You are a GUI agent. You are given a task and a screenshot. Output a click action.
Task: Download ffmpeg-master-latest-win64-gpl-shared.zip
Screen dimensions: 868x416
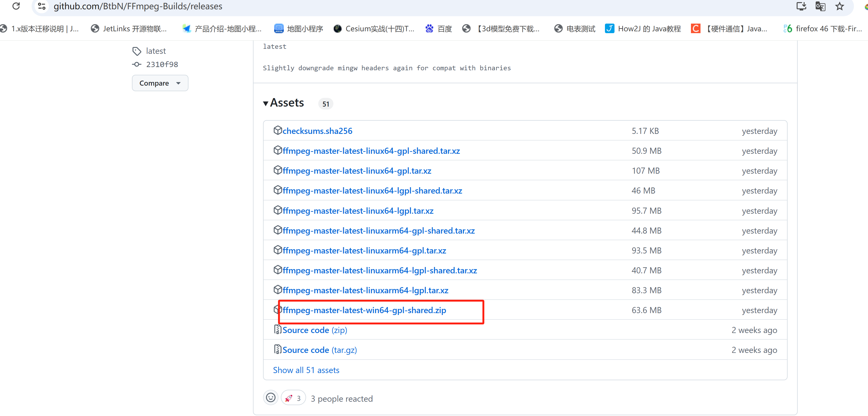(x=364, y=310)
